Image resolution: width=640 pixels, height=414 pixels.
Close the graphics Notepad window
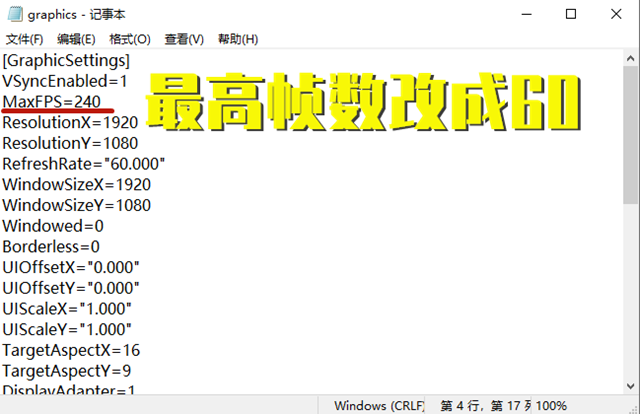point(616,14)
